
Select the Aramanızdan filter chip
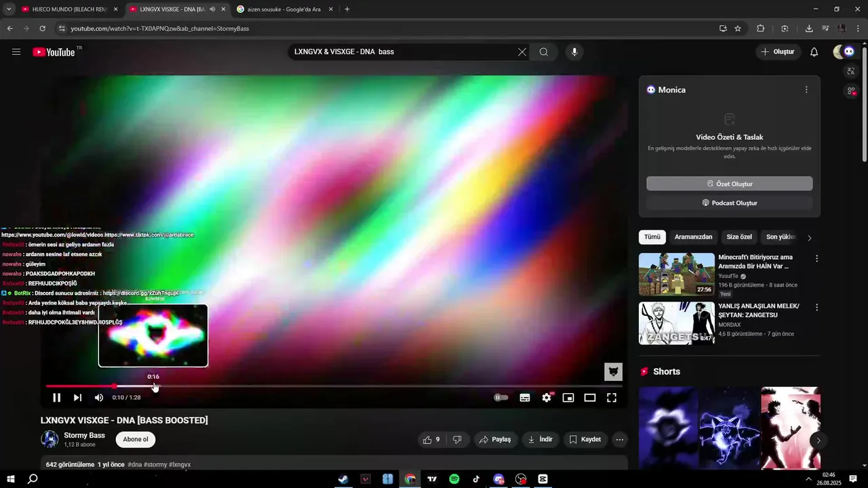point(693,237)
